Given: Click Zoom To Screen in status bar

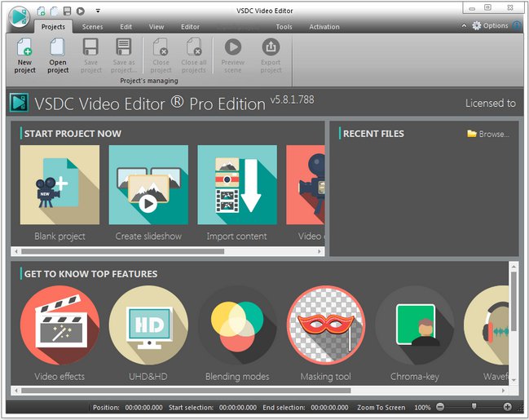Looking at the screenshot, I should [x=381, y=408].
